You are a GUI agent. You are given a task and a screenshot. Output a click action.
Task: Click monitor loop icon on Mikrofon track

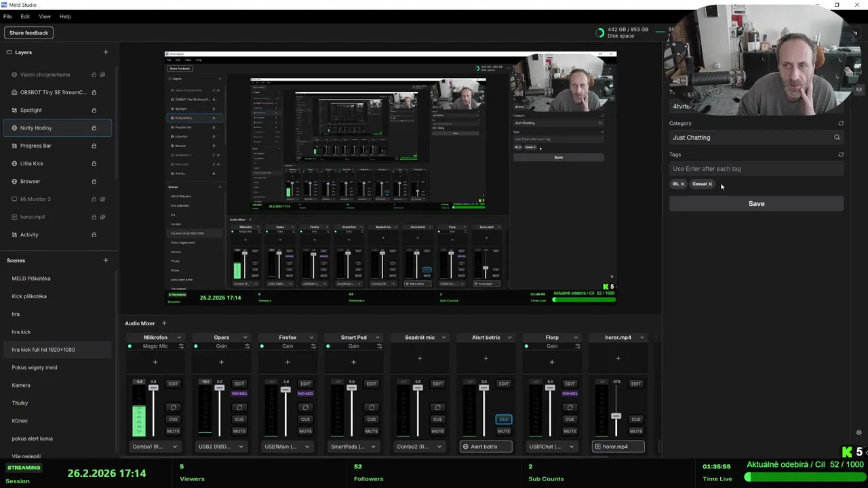[x=173, y=407]
